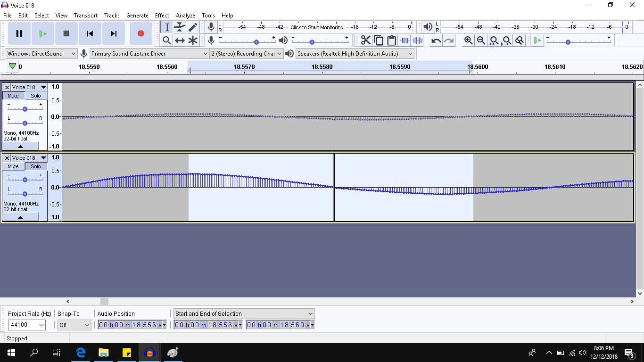Image resolution: width=644 pixels, height=362 pixels.
Task: Click Fit Selection to Width icon
Action: coord(494,41)
